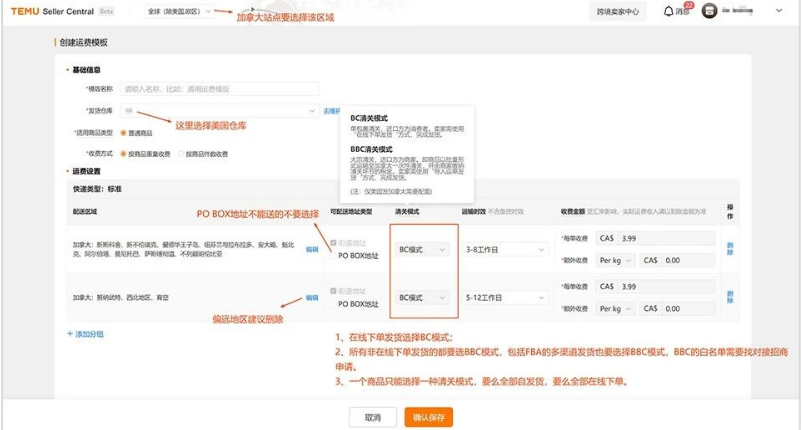Toggle 街道地址 checkbox in the 5-12工作日 row
The image size is (802, 430).
(x=333, y=291)
